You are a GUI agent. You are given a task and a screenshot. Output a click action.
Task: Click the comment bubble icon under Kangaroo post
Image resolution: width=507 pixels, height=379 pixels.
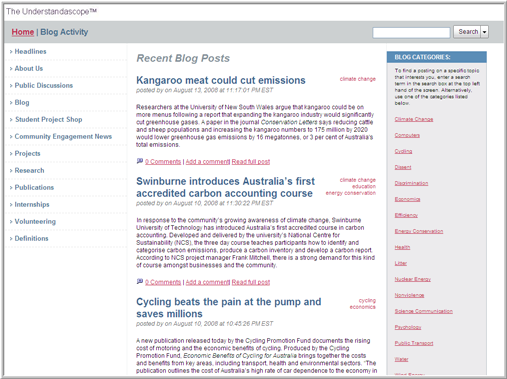(140, 161)
